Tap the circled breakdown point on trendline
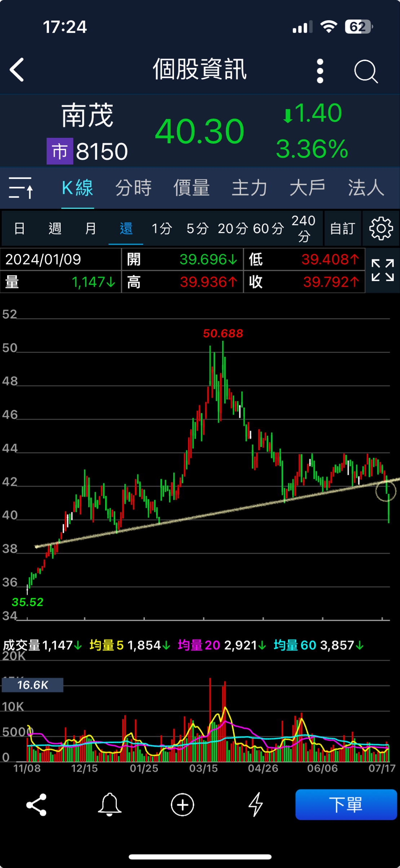The width and height of the screenshot is (400, 868). pos(386,491)
